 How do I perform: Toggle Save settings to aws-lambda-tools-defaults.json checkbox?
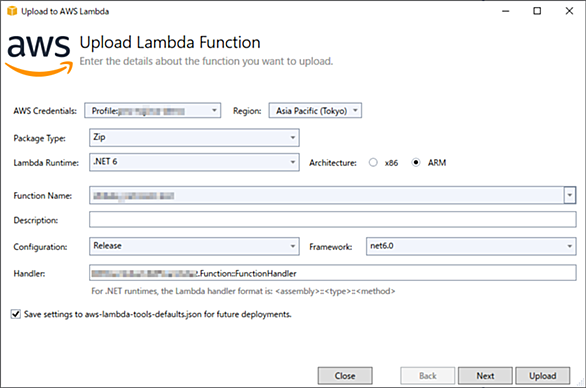[x=15, y=314]
